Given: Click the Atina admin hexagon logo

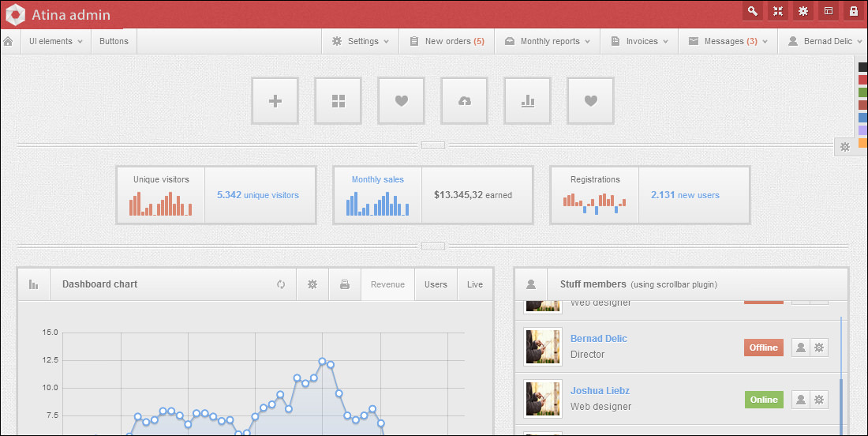Looking at the screenshot, I should [15, 15].
